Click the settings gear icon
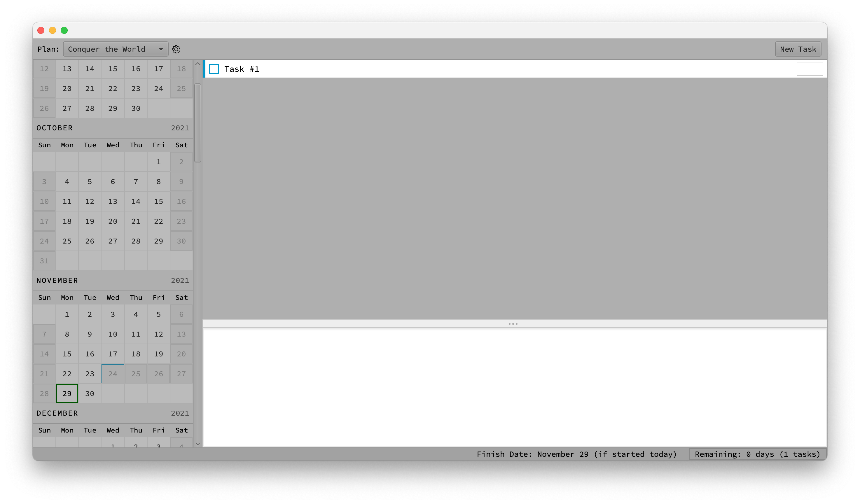This screenshot has height=504, width=860. pos(176,49)
